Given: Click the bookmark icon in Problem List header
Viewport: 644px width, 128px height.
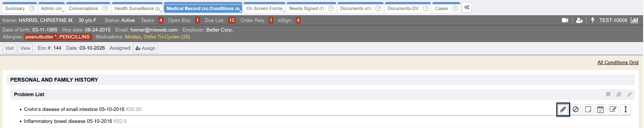Looking at the screenshot, I should click(608, 95).
